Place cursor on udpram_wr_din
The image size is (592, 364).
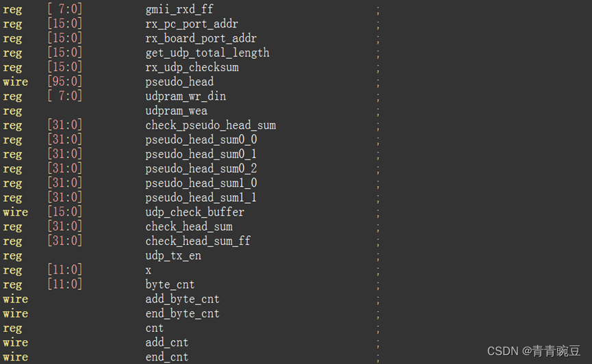click(x=185, y=96)
